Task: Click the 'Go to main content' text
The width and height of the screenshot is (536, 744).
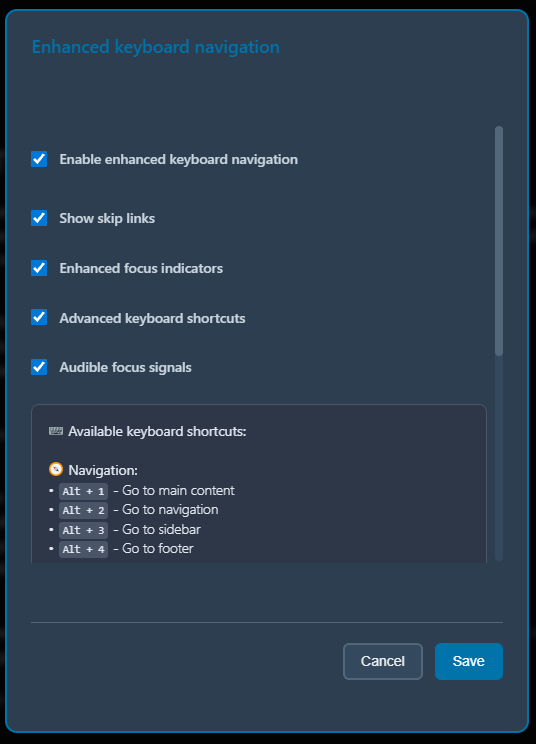Action: (178, 490)
